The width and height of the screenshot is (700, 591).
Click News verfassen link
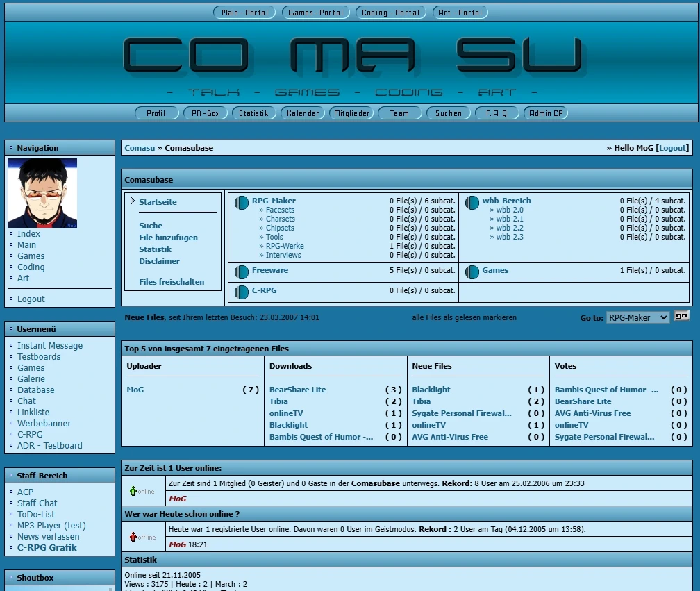[x=48, y=537]
